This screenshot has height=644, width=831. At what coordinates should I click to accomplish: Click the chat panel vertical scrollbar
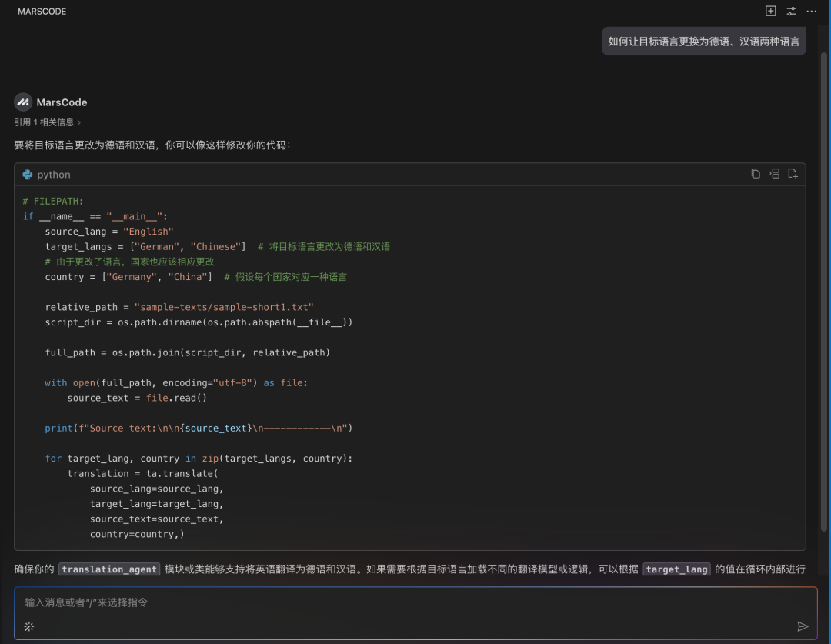tap(823, 292)
